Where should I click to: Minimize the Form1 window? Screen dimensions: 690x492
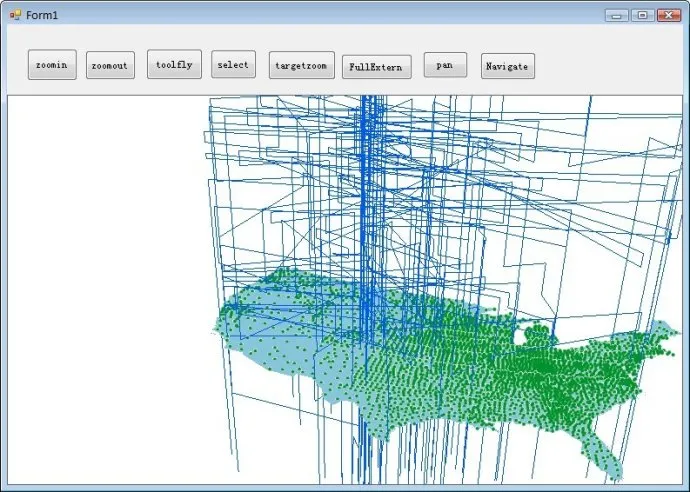click(x=616, y=15)
